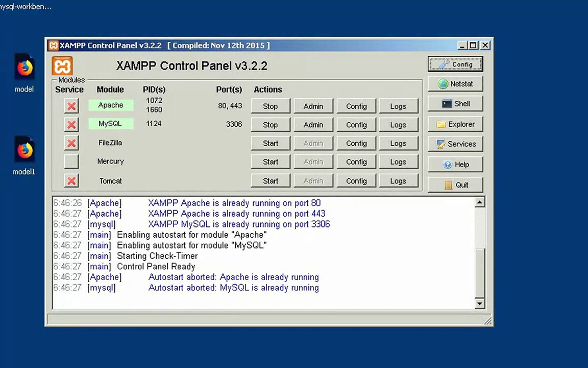588x368 pixels.
Task: Open the Config button with wrench icon
Action: click(455, 64)
